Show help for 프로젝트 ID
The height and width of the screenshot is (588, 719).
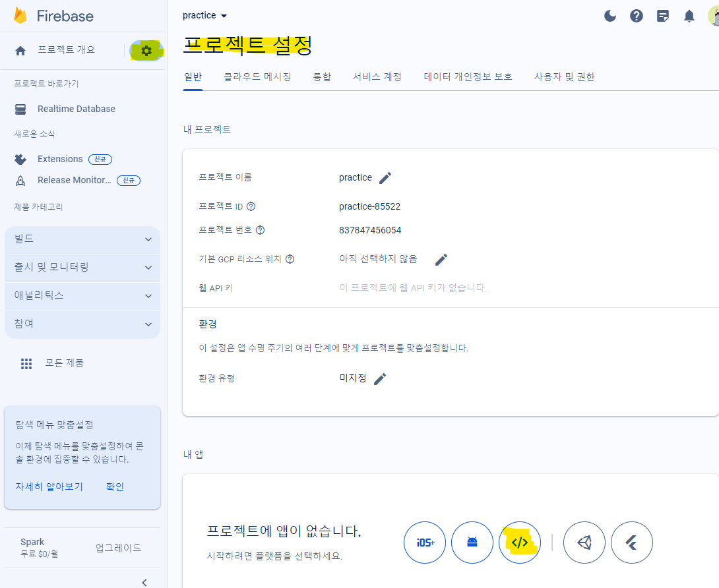[x=251, y=206]
